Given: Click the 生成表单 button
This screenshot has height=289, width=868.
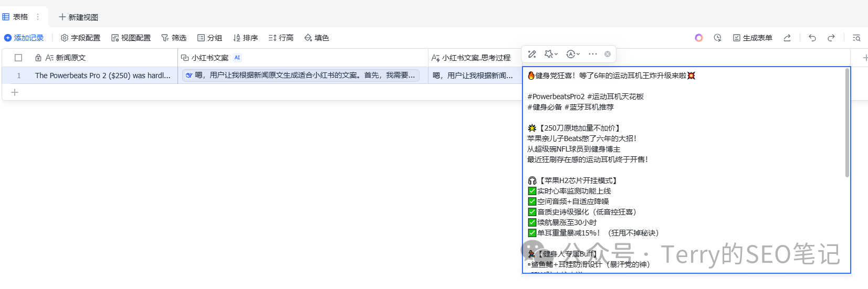Looking at the screenshot, I should [x=752, y=38].
